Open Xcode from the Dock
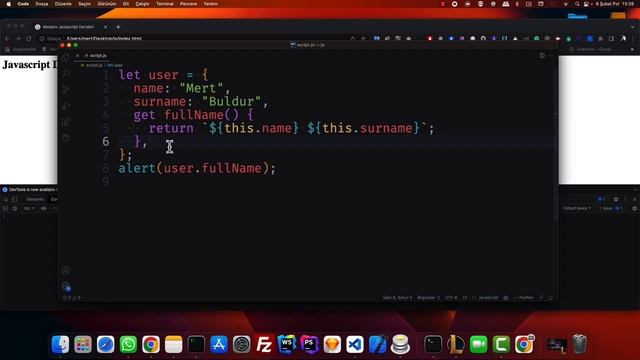Viewport: 640px width, 360px height. click(378, 344)
